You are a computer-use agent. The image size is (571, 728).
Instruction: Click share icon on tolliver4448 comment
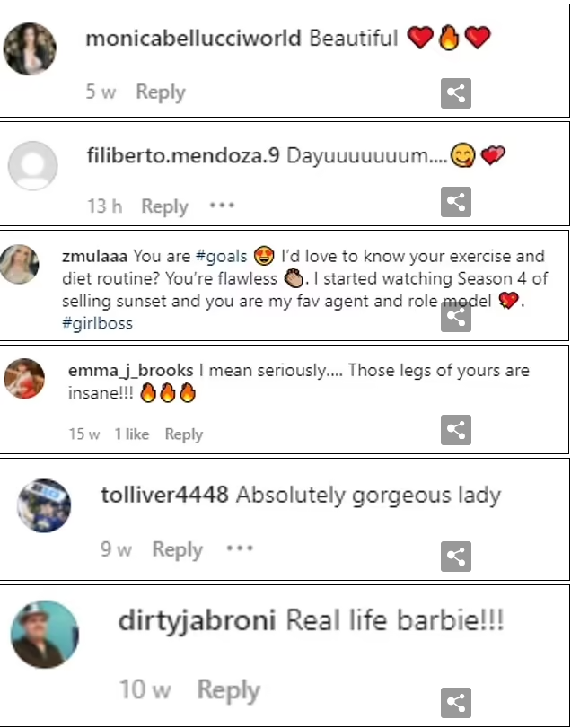456,557
